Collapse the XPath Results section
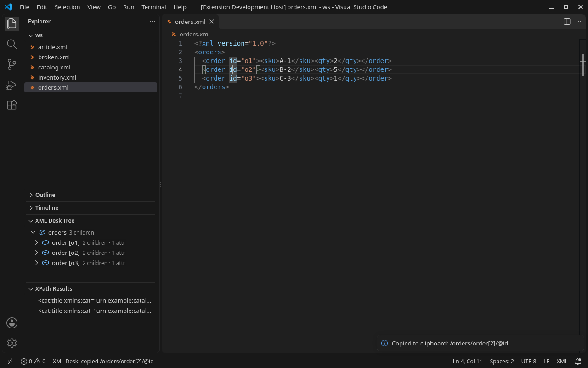 tap(31, 289)
